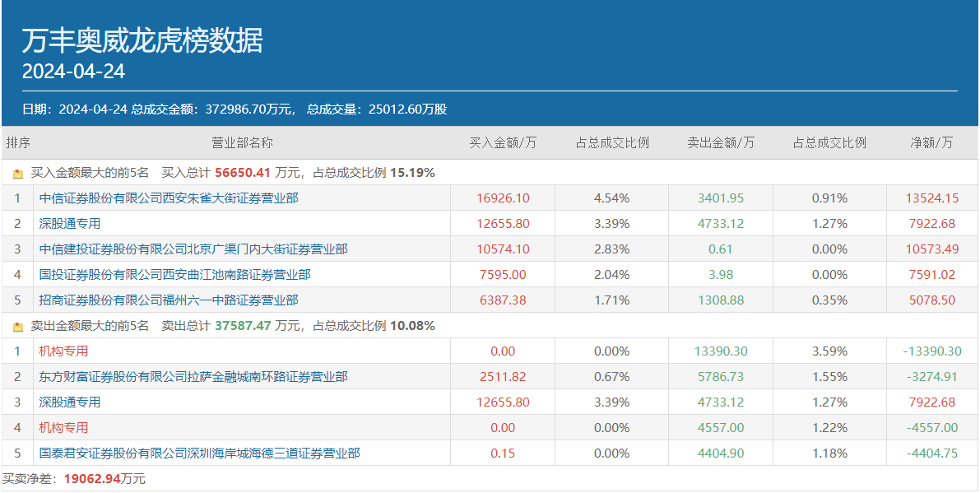Screen dimensions: 980x493
Task: Click the 排序 column header
Action: click(18, 142)
